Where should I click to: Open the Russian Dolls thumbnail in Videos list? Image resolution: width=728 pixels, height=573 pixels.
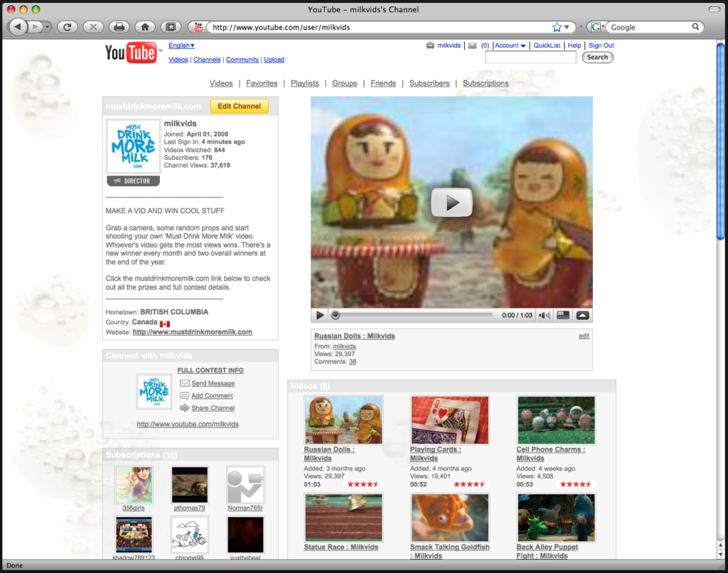[x=343, y=419]
